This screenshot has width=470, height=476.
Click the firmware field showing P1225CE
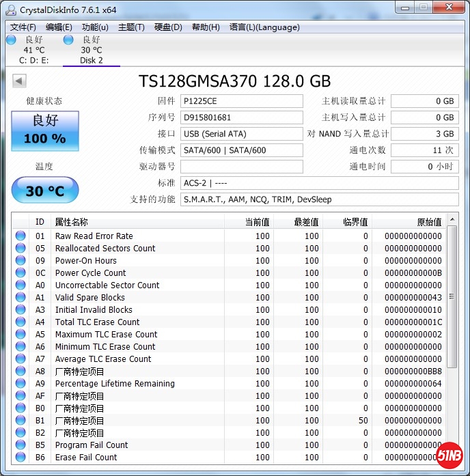[241, 101]
